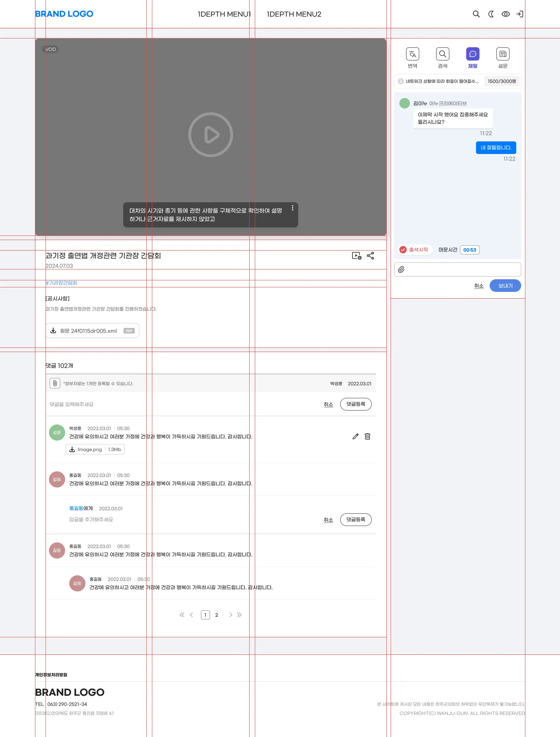The width and height of the screenshot is (560, 737).
Task: Open the 설문 survey tab
Action: (503, 58)
